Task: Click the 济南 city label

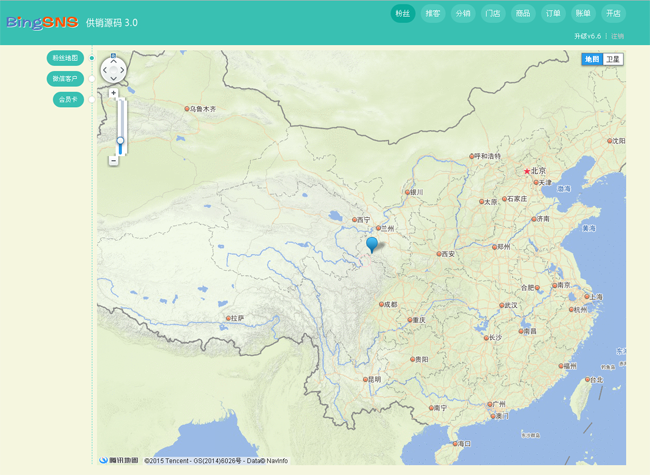Action: (x=543, y=219)
